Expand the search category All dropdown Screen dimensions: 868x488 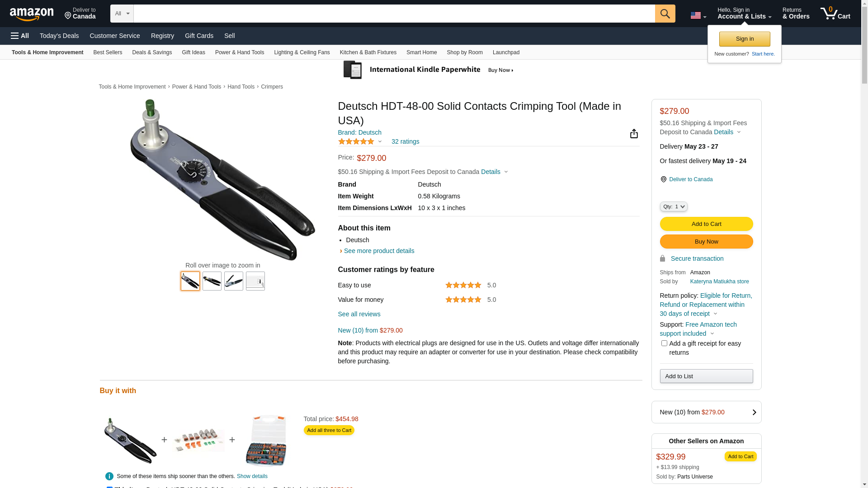pyautogui.click(x=122, y=14)
